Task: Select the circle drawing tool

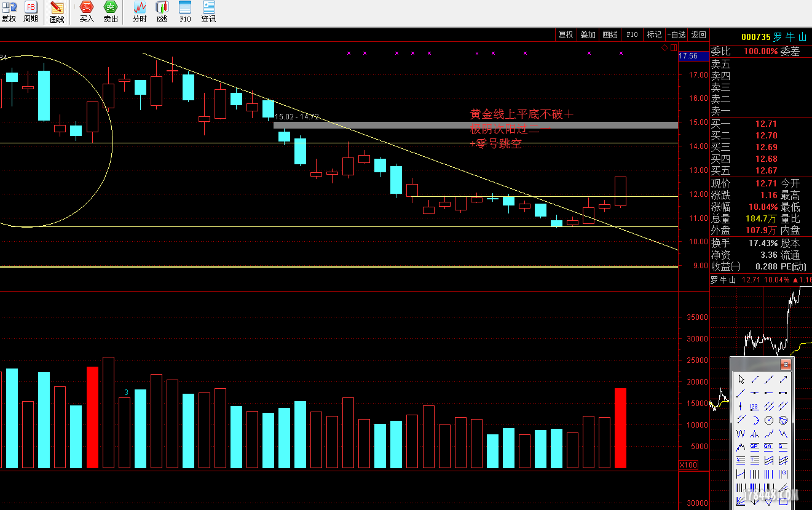Action: (769, 420)
